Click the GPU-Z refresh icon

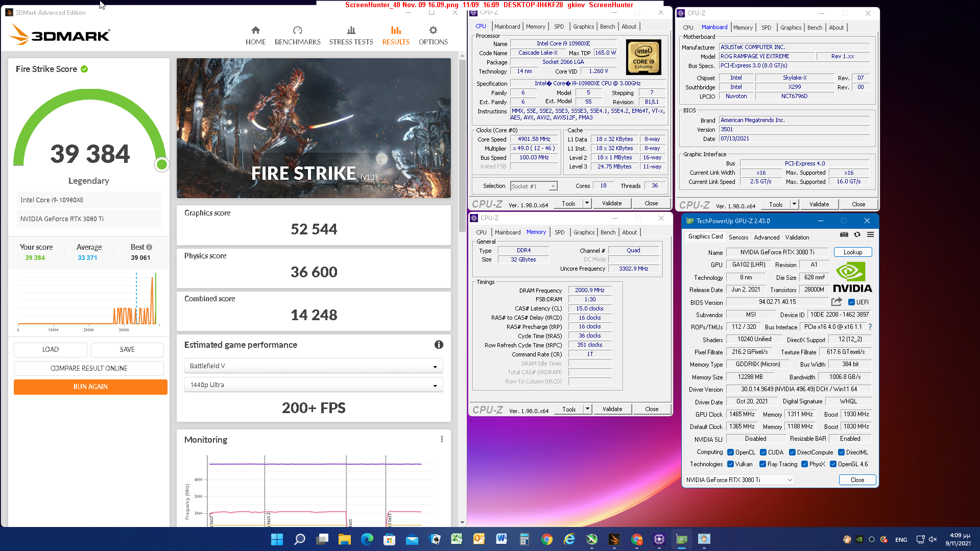coord(857,234)
